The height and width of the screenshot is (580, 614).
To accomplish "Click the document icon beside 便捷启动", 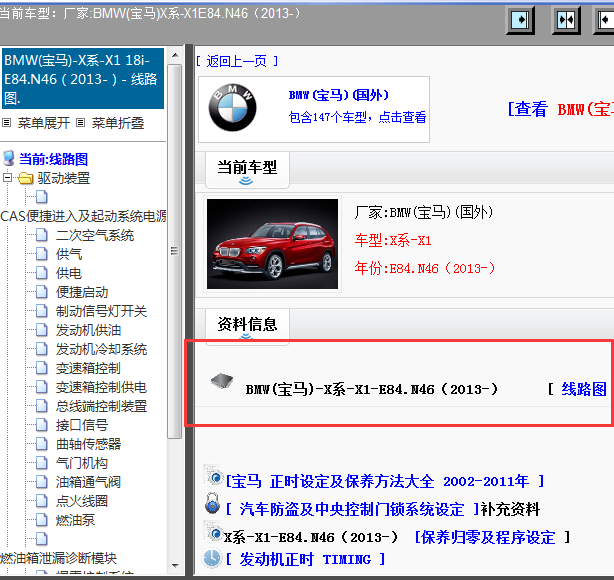I will (x=42, y=292).
